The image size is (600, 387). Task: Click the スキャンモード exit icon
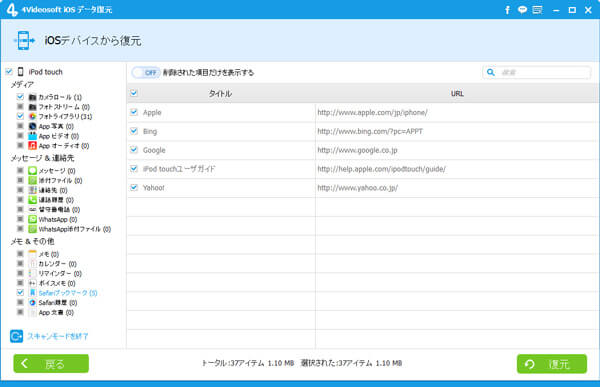pyautogui.click(x=16, y=336)
